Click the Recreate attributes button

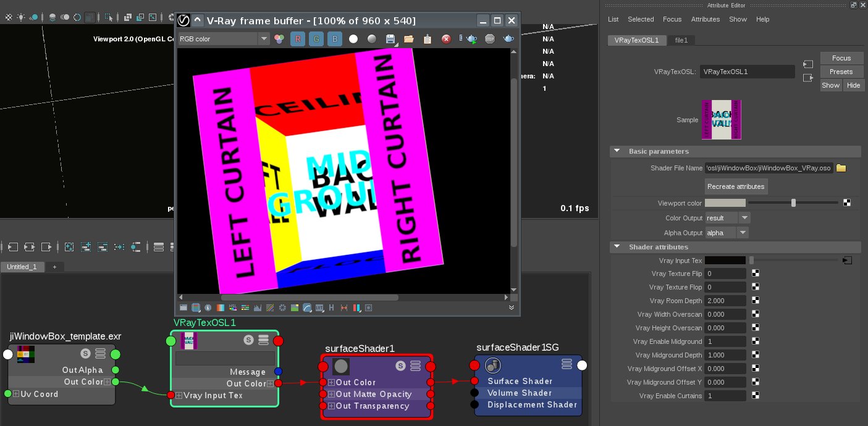pyautogui.click(x=736, y=186)
